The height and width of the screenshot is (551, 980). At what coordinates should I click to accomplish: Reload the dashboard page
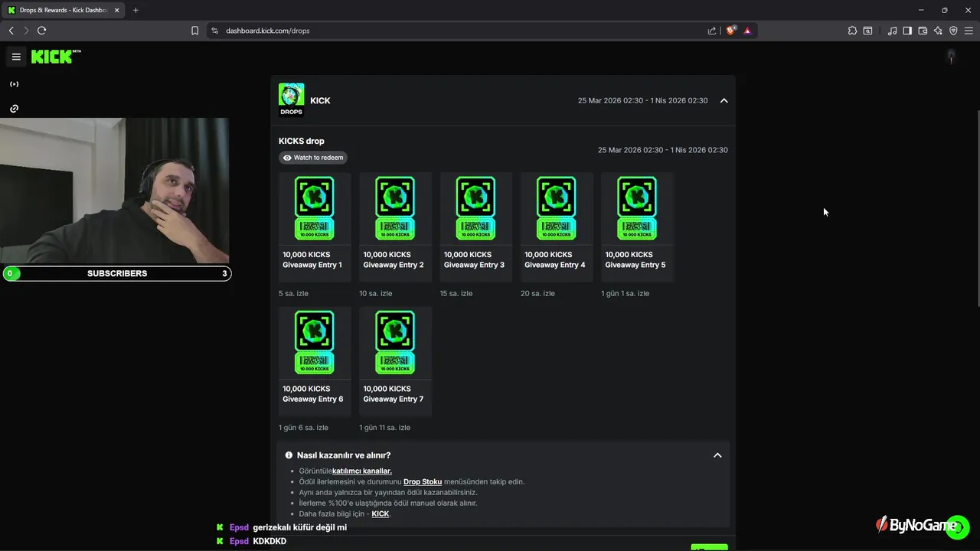tap(41, 31)
